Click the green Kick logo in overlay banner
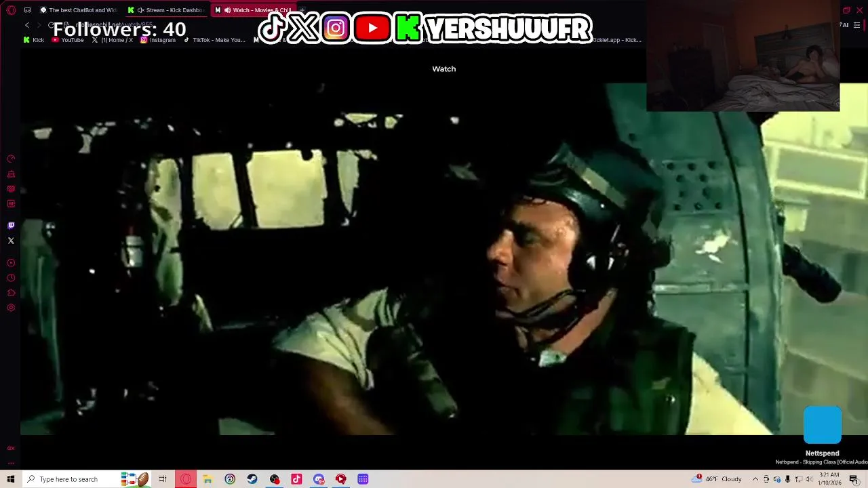 [x=408, y=28]
